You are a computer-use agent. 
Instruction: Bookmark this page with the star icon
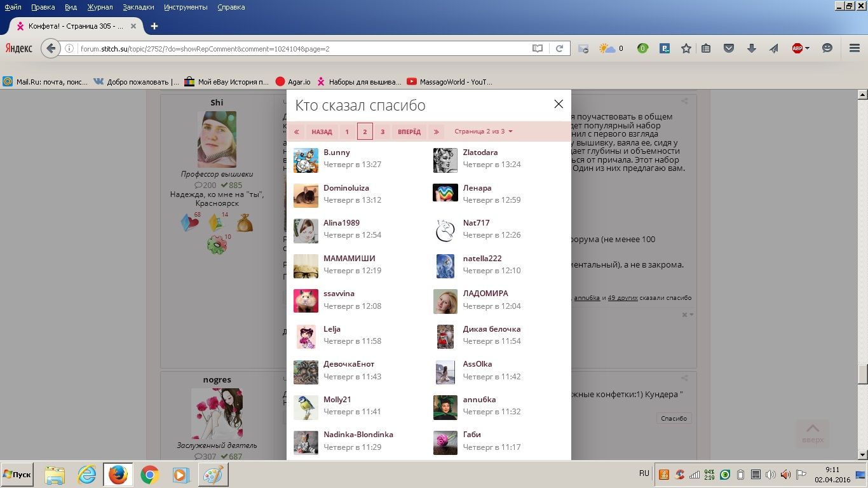pos(686,48)
